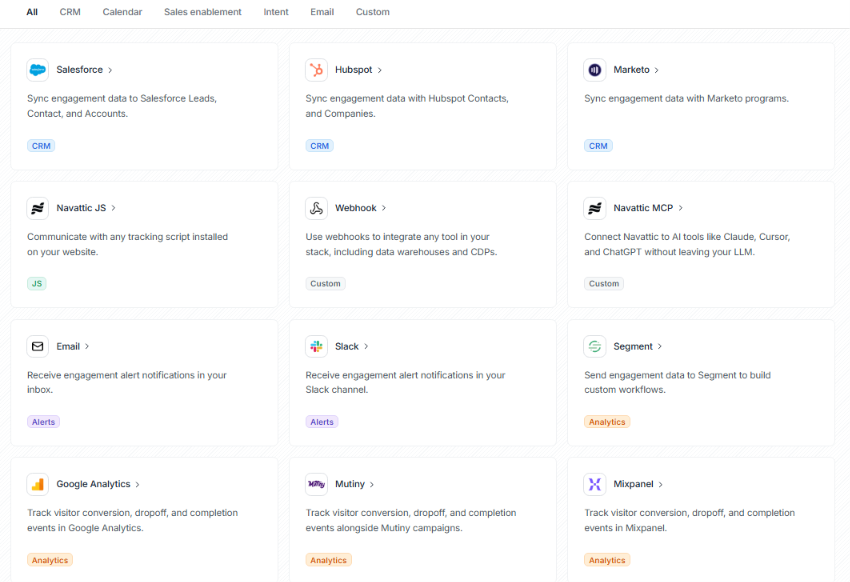Click the Mutiny logo icon
This screenshot has height=582, width=850.
pos(316,484)
